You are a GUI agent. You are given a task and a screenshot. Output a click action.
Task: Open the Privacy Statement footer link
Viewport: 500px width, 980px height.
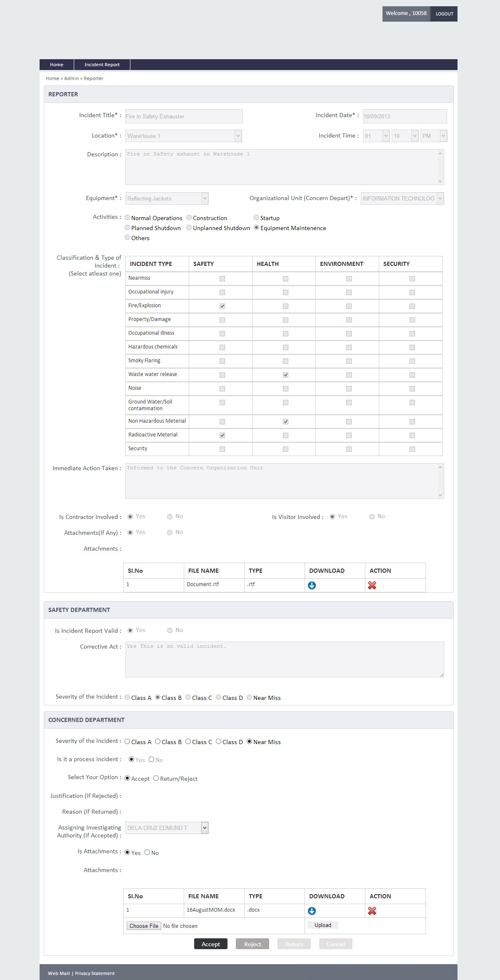pos(95,973)
